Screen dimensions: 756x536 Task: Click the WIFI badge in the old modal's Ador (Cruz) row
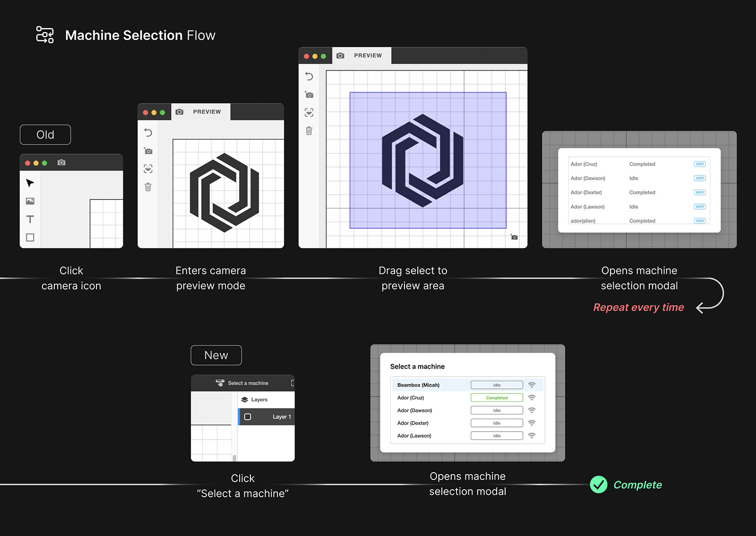click(x=700, y=164)
